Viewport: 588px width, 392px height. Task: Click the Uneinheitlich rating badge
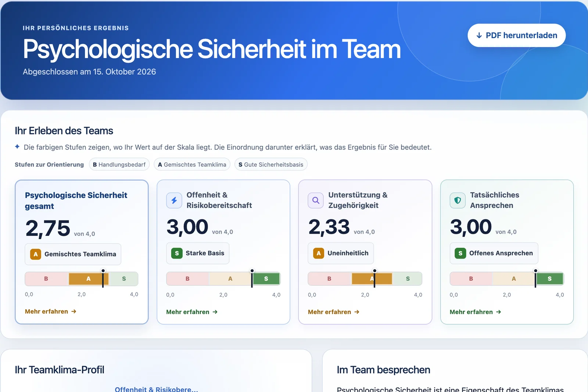pyautogui.click(x=341, y=253)
